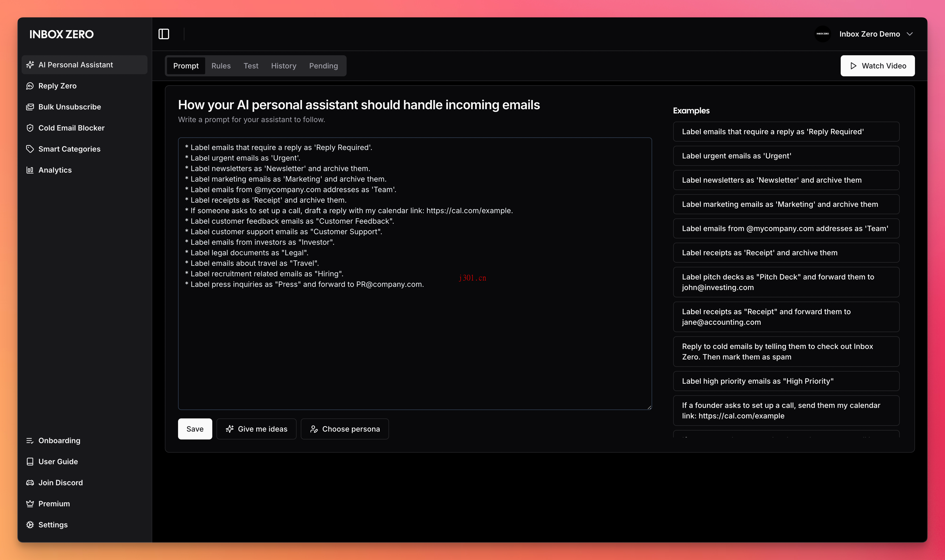Switch to the Rules tab
Viewport: 945px width, 560px height.
[221, 66]
